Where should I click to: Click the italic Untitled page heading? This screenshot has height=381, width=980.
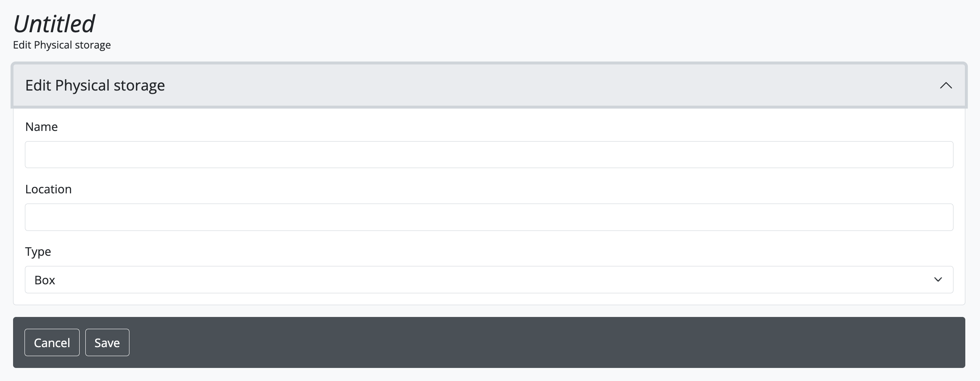coord(54,24)
